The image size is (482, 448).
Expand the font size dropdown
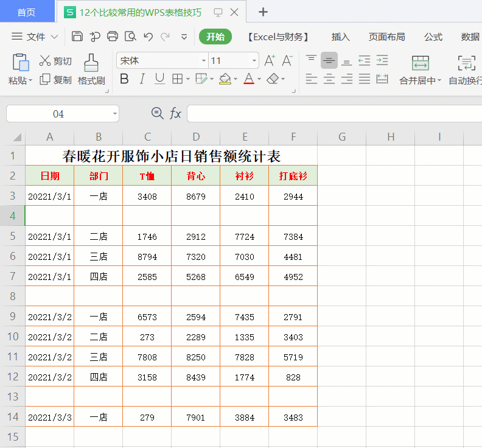254,61
